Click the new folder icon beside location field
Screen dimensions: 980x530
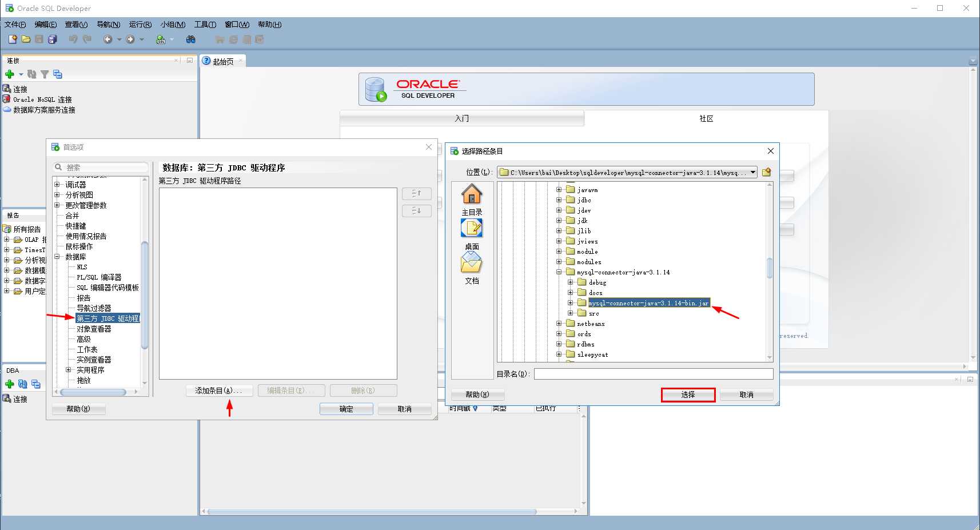[x=767, y=172]
